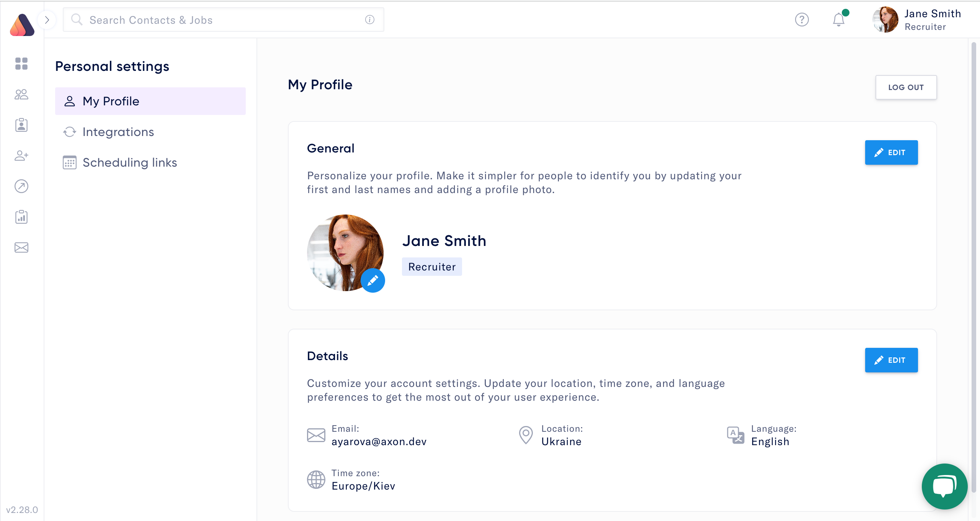Open the mail envelope icon in sidebar
This screenshot has width=980, height=521.
point(21,247)
